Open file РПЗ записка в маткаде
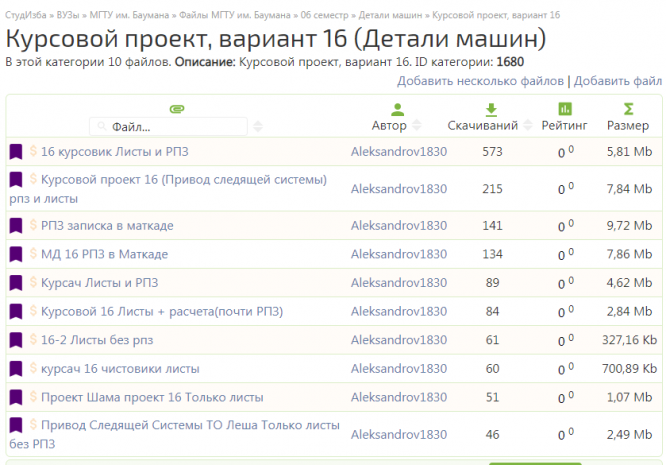Viewport: 666px width, 465px height. click(x=107, y=225)
